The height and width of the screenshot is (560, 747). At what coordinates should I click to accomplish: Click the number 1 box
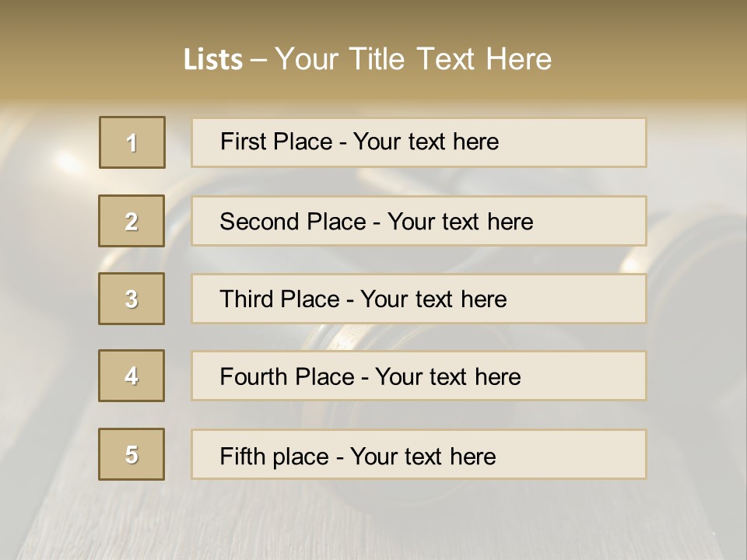click(x=132, y=142)
